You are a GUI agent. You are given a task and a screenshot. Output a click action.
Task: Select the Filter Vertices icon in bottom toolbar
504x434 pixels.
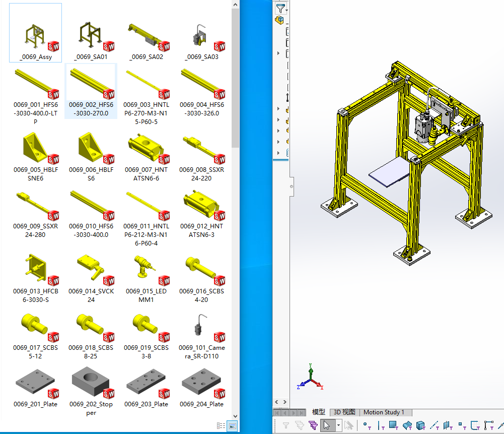[366, 425]
